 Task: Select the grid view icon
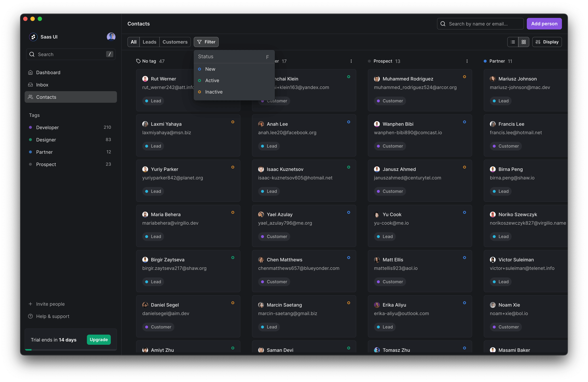(524, 42)
